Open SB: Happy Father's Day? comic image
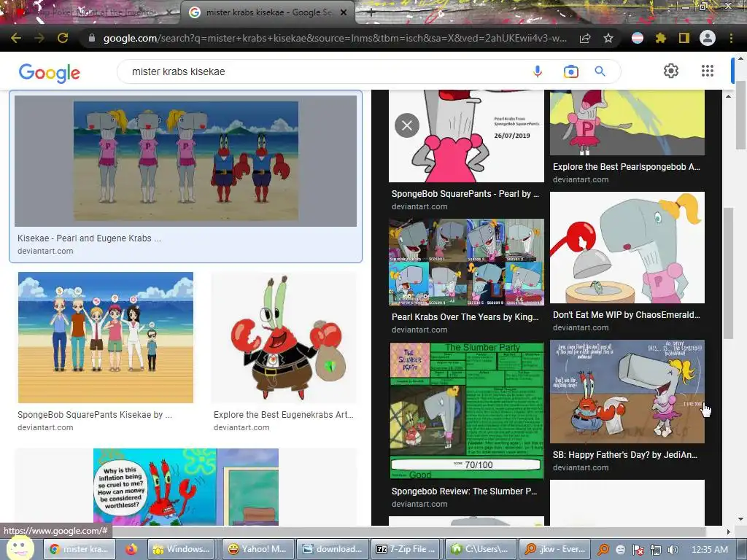Screen dimensions: 747x560 627,392
